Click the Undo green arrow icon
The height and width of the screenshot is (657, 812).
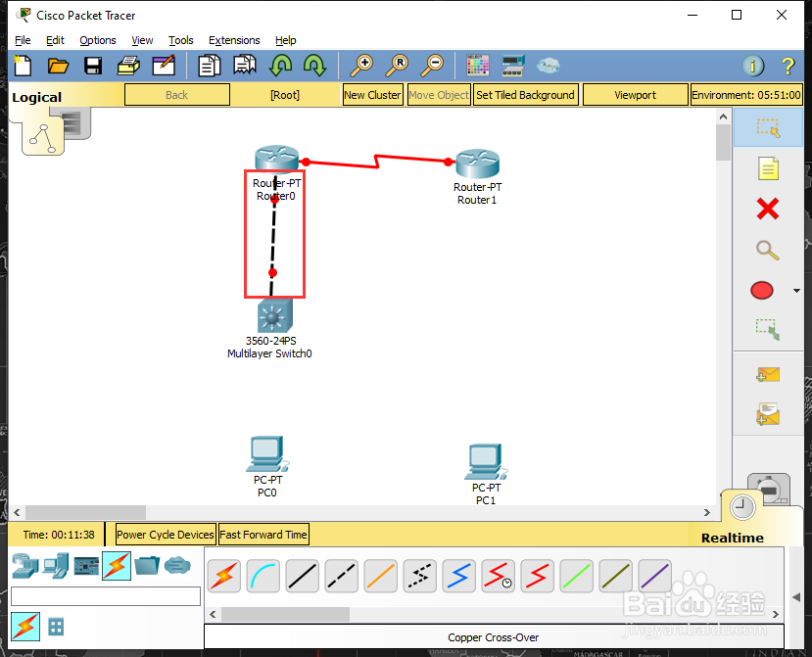point(281,66)
